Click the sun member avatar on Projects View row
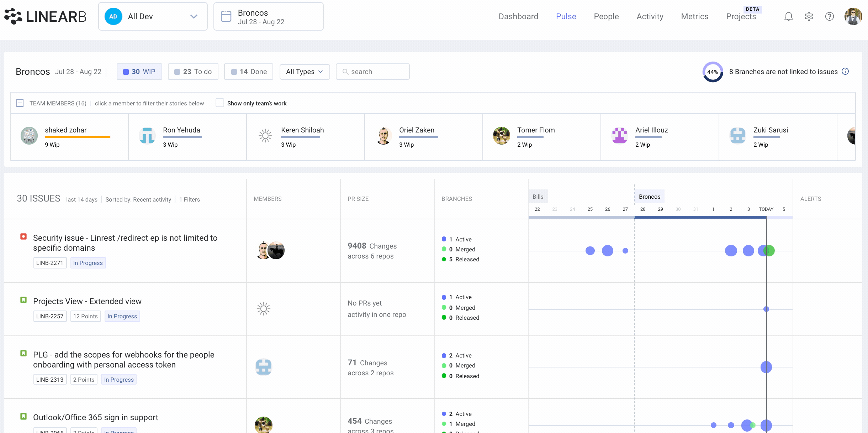The image size is (868, 433). pyautogui.click(x=264, y=309)
